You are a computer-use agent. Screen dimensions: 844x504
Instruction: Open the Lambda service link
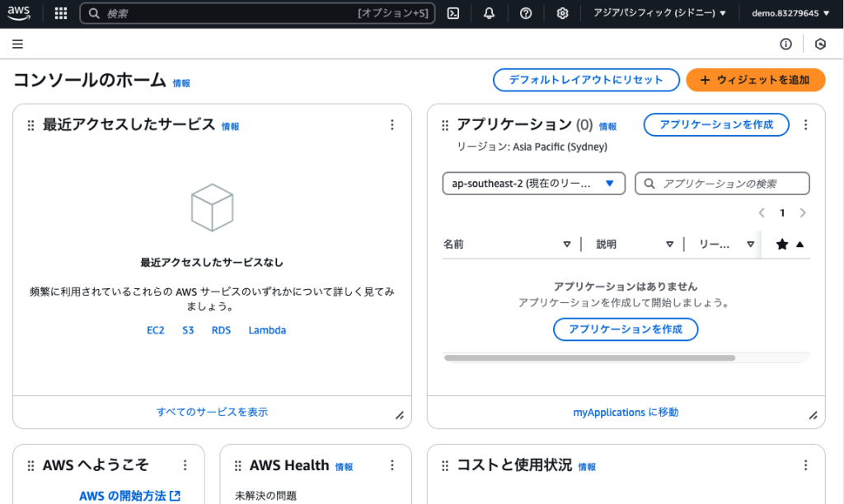[267, 330]
